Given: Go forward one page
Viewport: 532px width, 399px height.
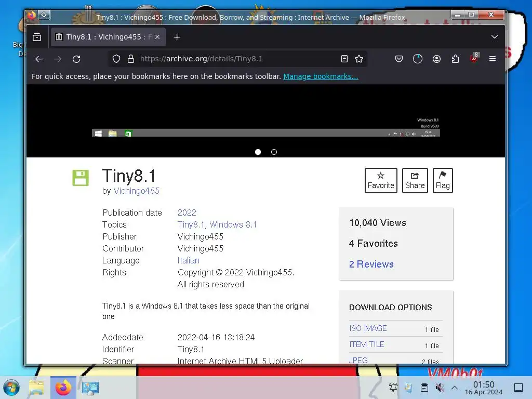Looking at the screenshot, I should (58, 59).
